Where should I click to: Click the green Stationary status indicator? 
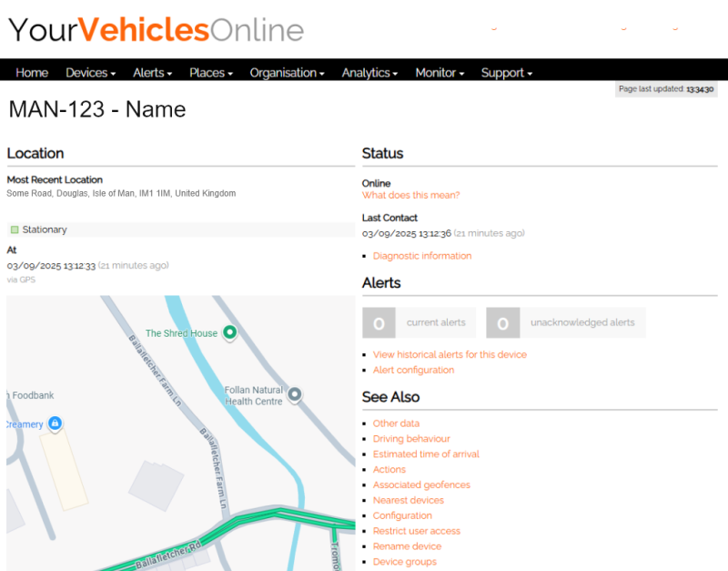(15, 229)
